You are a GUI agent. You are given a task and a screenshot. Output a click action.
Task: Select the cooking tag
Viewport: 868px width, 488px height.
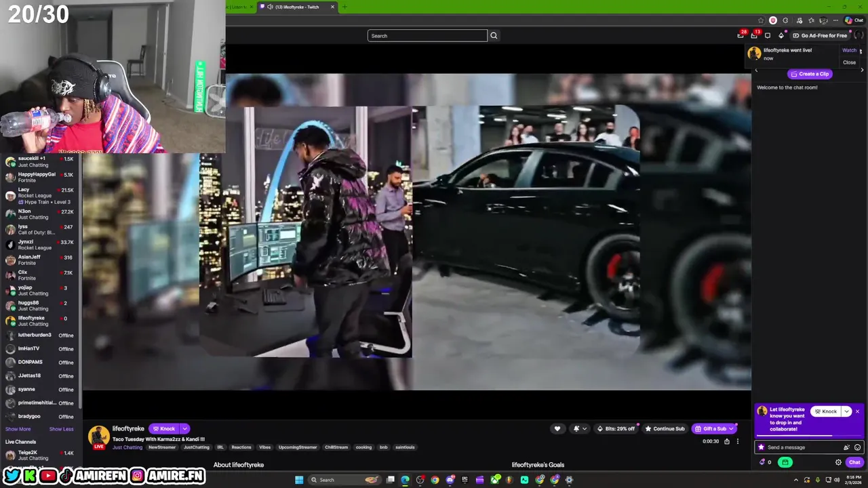[364, 447]
